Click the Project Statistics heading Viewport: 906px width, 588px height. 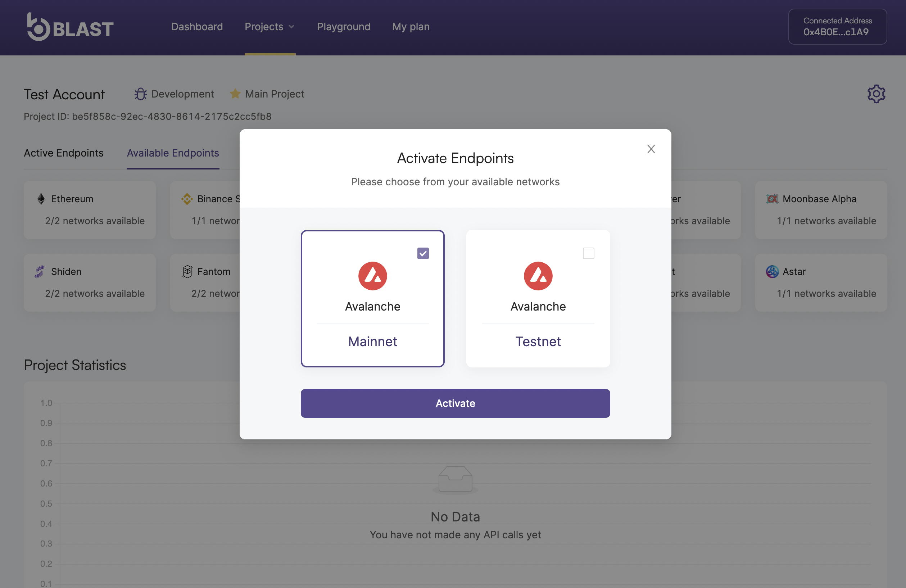75,365
